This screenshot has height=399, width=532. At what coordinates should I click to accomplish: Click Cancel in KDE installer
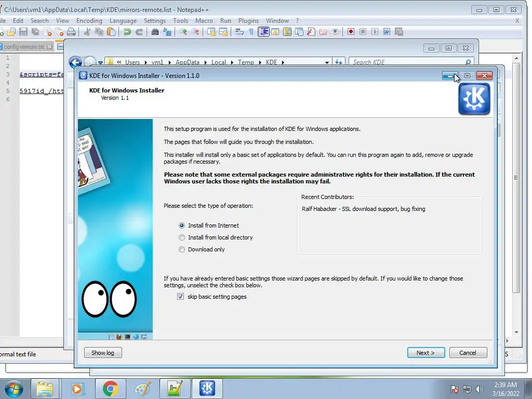(468, 353)
